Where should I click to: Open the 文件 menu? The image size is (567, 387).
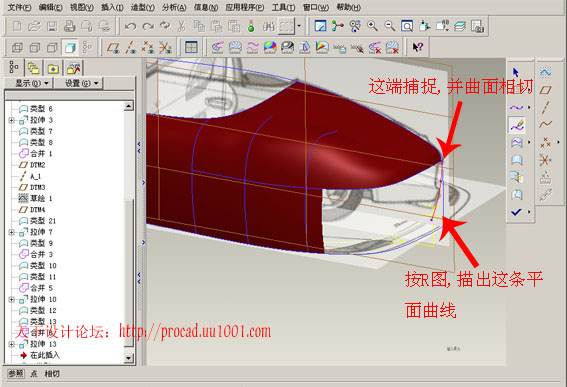(20, 7)
